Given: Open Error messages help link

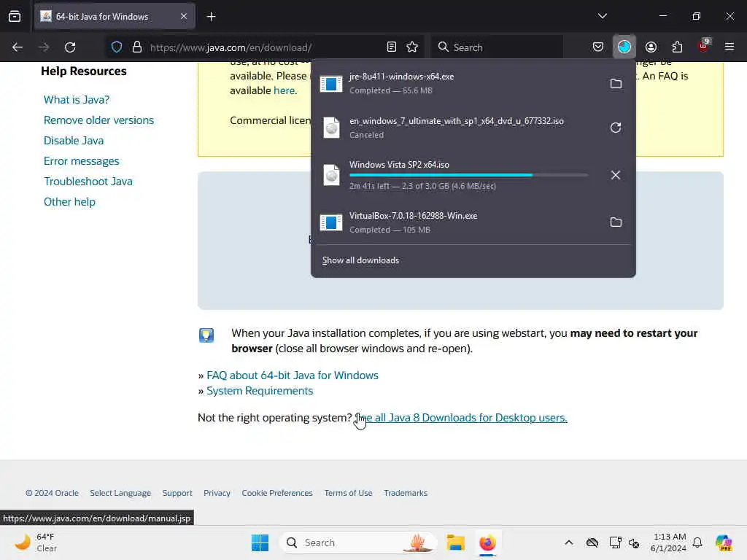Looking at the screenshot, I should [x=82, y=161].
